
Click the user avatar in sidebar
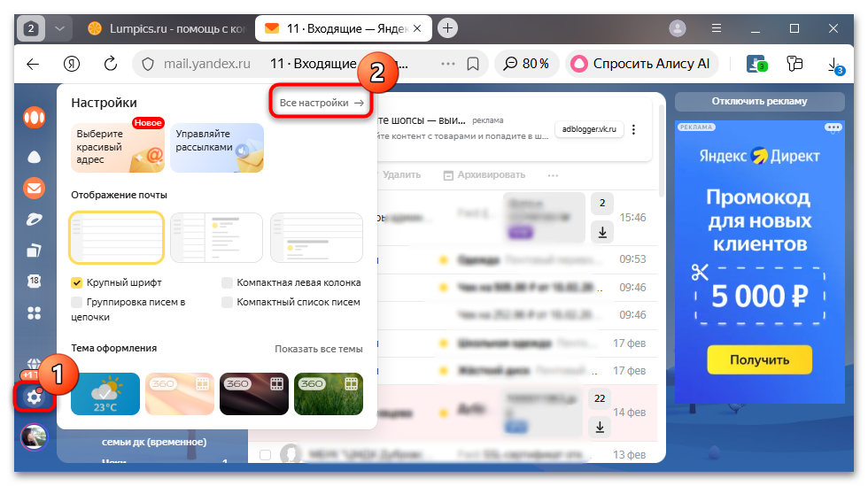point(34,437)
